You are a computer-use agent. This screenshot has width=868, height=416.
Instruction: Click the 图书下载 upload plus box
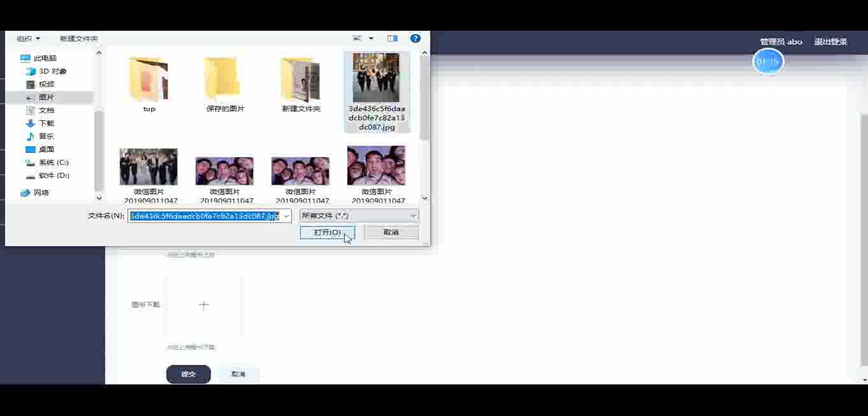click(204, 306)
